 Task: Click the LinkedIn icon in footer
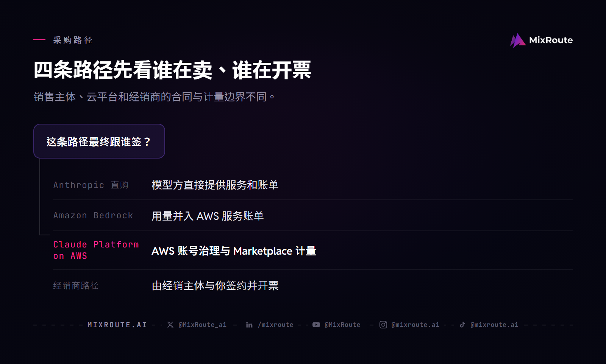tap(249, 325)
